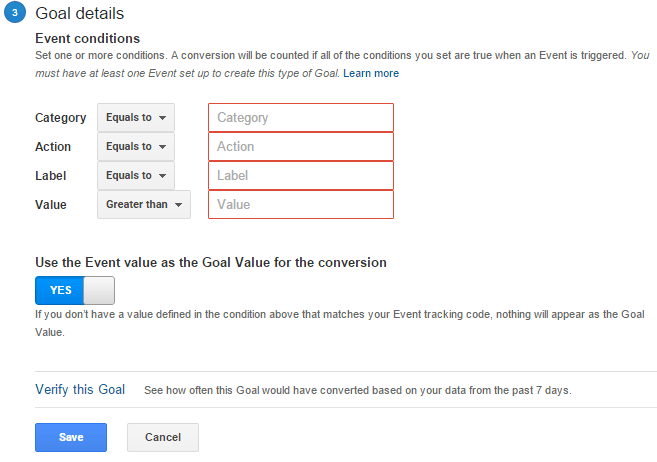Open the Action 'Equals to' dropdown
The height and width of the screenshot is (462, 657).
pyautogui.click(x=136, y=147)
